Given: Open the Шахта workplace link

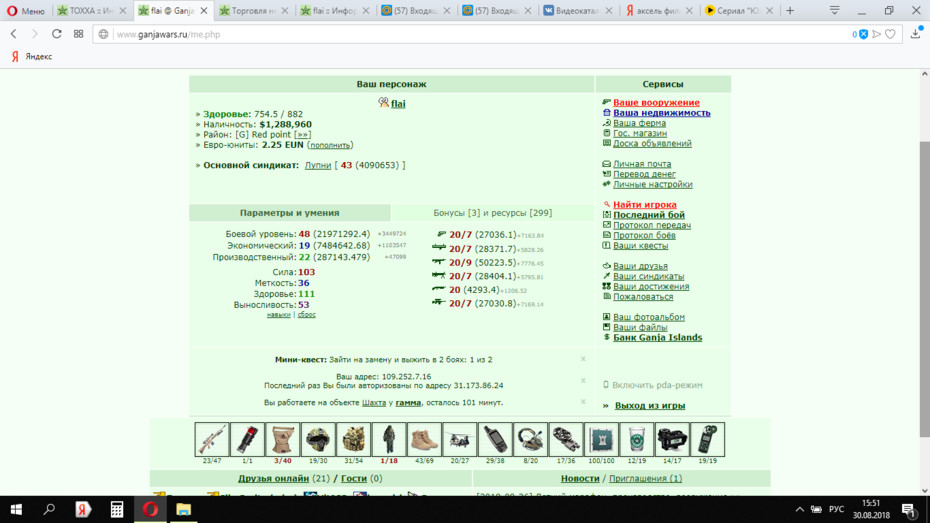Looking at the screenshot, I should 374,403.
